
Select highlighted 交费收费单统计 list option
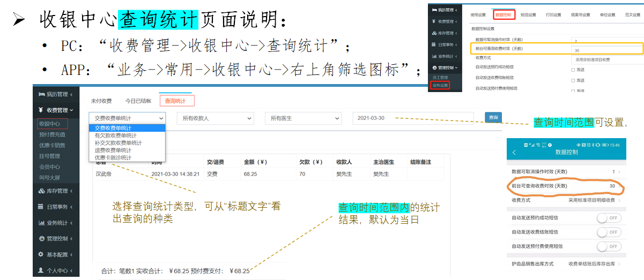pos(127,128)
